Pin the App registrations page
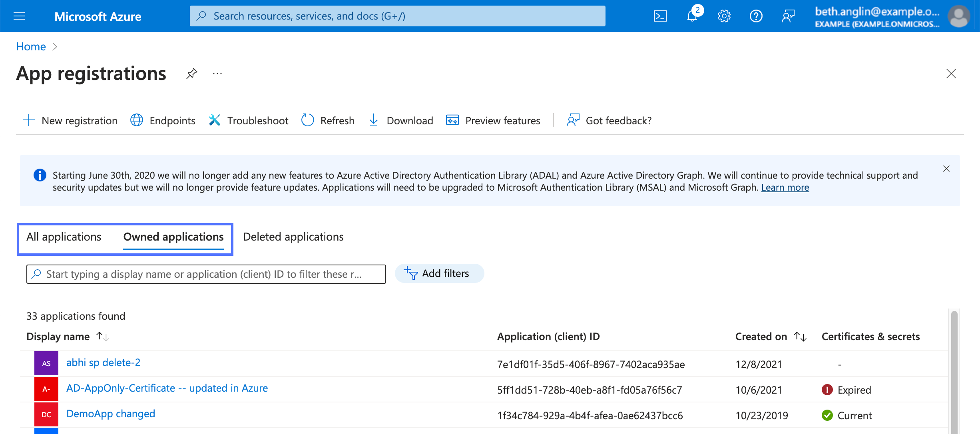980x434 pixels. 191,74
